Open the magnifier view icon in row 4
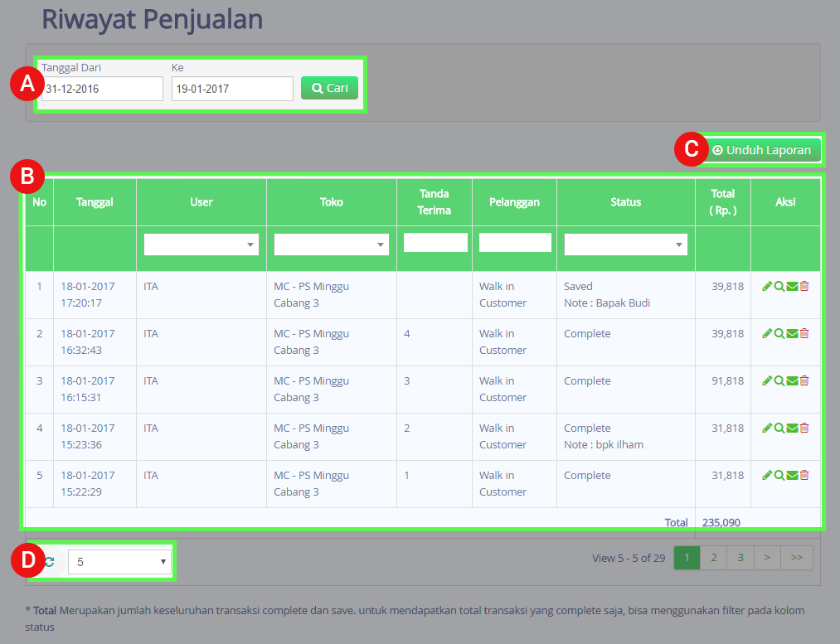 (x=779, y=428)
